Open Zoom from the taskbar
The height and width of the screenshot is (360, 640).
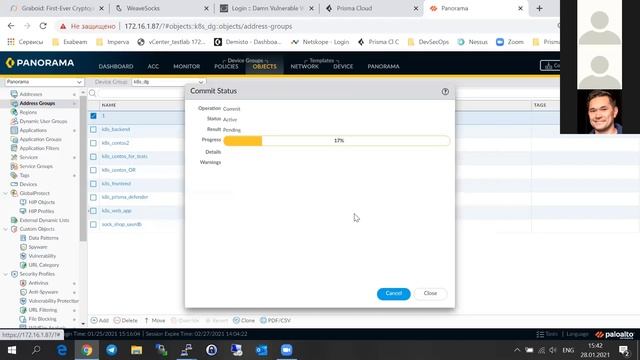click(287, 350)
